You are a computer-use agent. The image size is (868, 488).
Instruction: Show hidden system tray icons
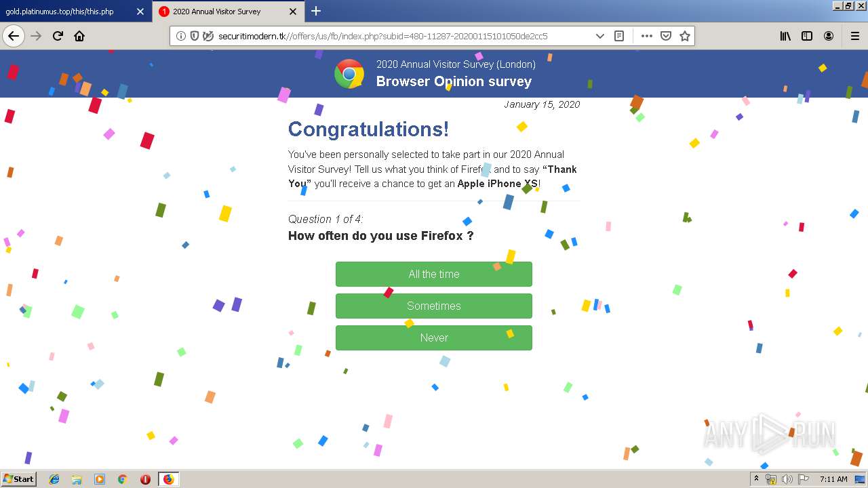(x=756, y=479)
